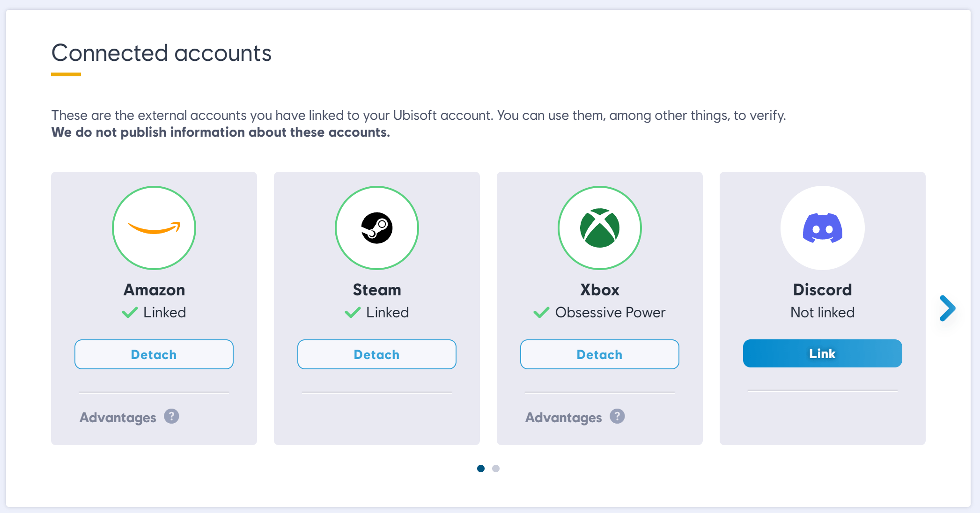Detach the Steam account
The width and height of the screenshot is (980, 513).
point(377,354)
